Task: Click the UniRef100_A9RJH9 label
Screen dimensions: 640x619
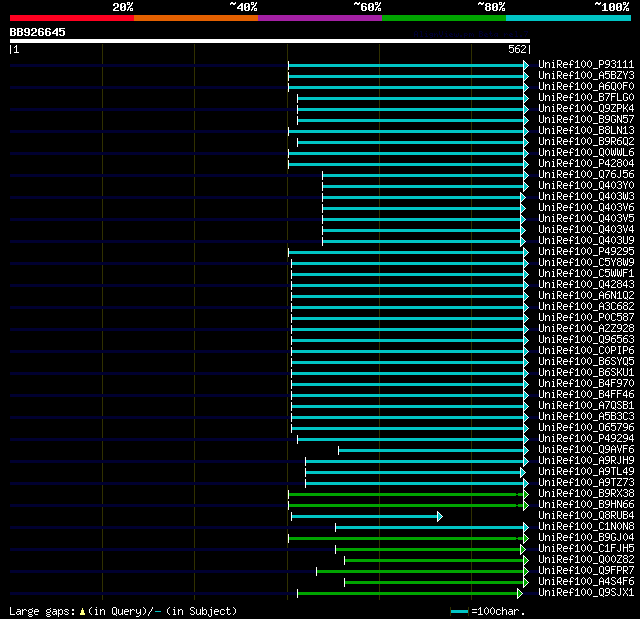Action: 586,461
